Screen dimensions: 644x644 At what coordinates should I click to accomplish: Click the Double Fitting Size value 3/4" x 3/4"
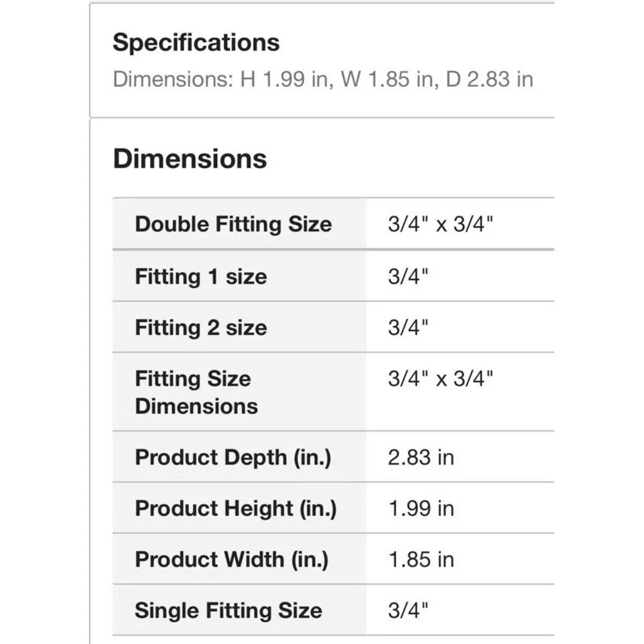pyautogui.click(x=440, y=224)
